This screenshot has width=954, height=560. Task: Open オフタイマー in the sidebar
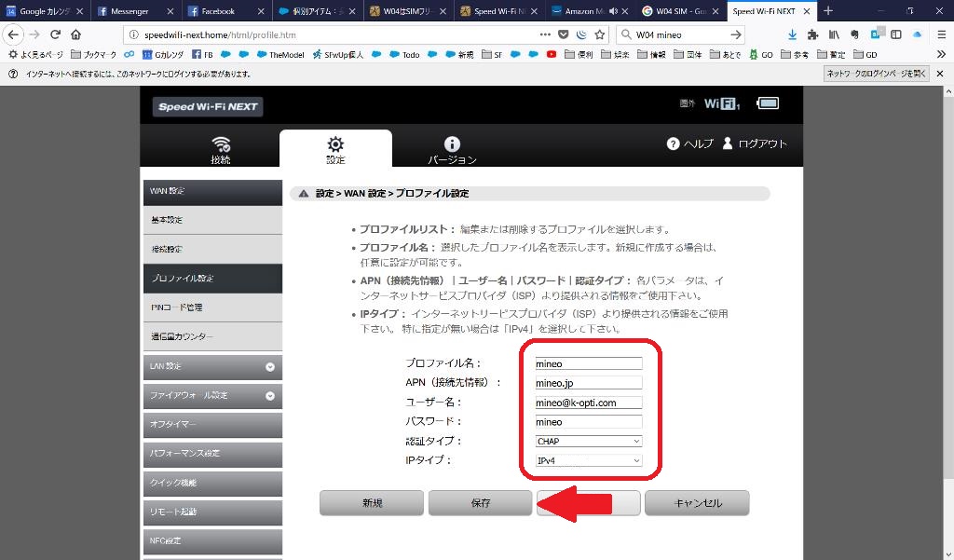pyautogui.click(x=212, y=424)
